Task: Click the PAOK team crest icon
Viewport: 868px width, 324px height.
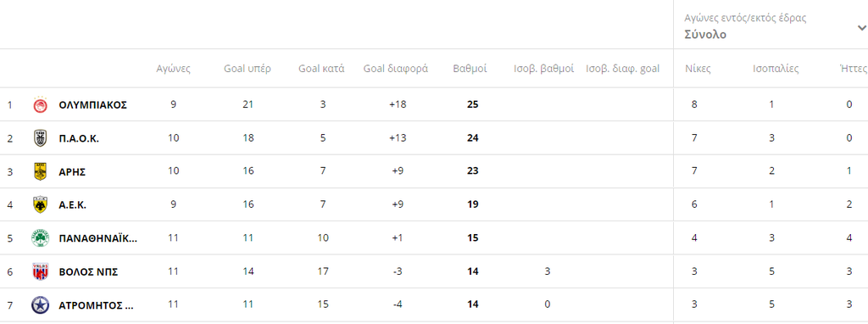Action: [41, 138]
